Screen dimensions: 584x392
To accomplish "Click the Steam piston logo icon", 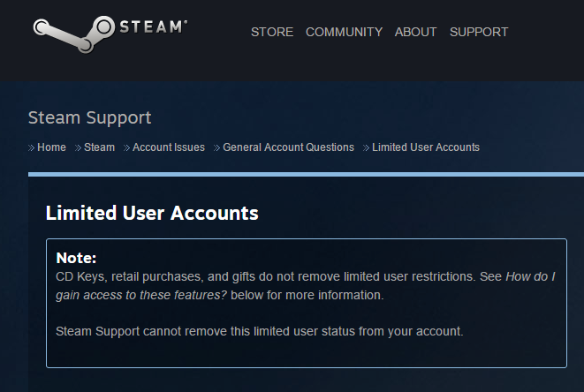I will (x=74, y=34).
